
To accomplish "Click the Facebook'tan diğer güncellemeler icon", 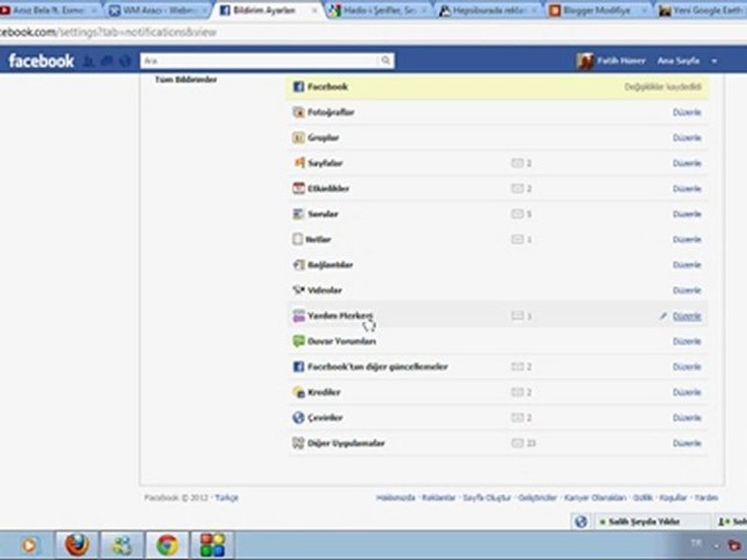I will (298, 366).
